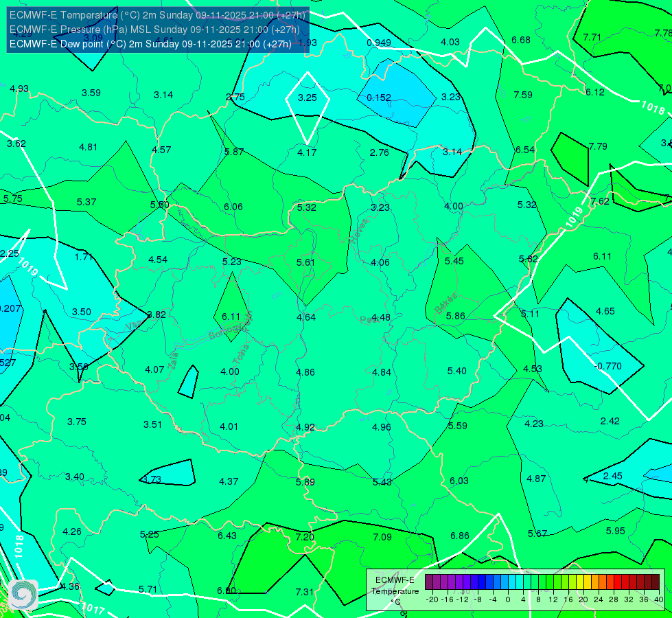Viewport: 672px width, 618px height.
Task: Click the 3.73 temperature value
Action: pyautogui.click(x=151, y=479)
